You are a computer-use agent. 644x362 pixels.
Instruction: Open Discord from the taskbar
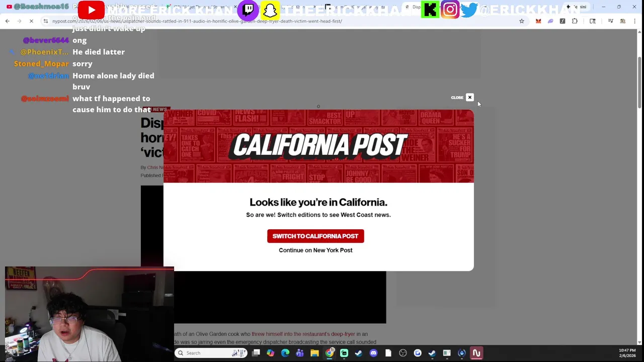pyautogui.click(x=373, y=353)
